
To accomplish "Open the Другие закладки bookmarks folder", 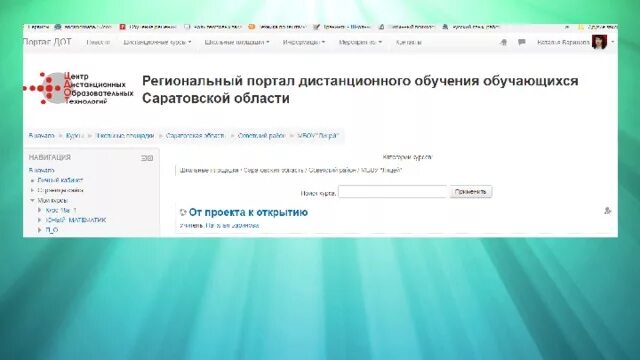I will tap(598, 27).
